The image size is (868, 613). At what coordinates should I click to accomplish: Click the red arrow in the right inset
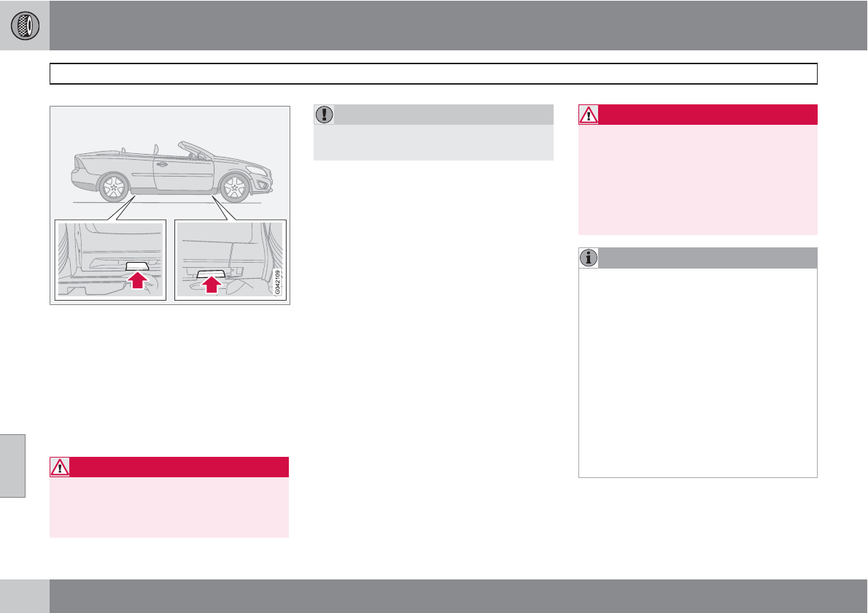coord(211,282)
